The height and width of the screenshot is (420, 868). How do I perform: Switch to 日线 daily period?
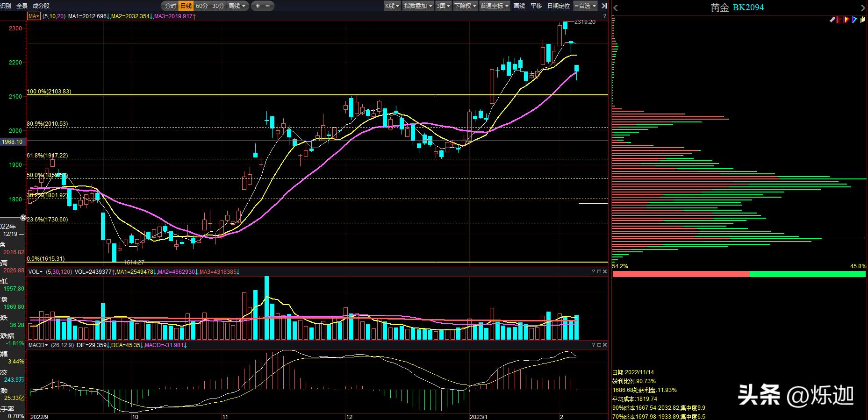click(186, 6)
